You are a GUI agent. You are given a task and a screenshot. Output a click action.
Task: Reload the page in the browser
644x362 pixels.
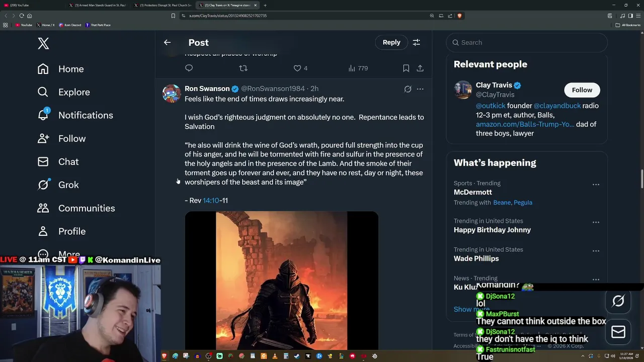[21, 16]
